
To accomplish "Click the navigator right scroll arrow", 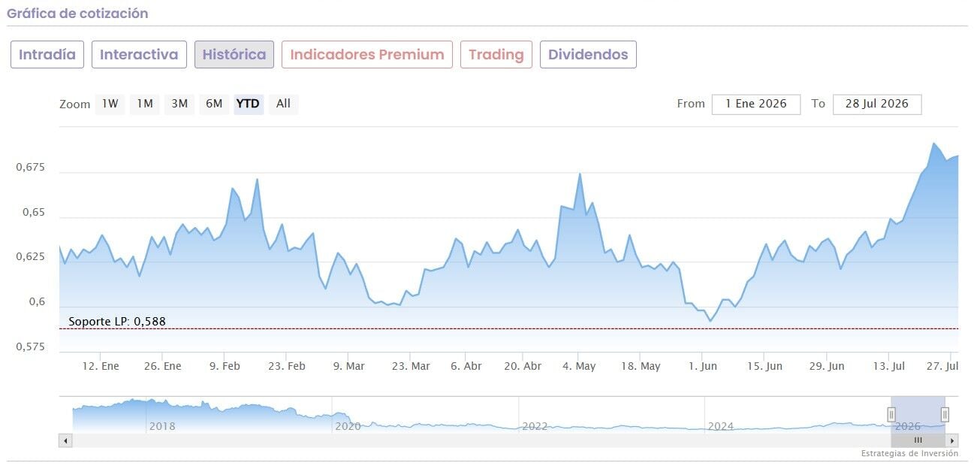I will [952, 440].
